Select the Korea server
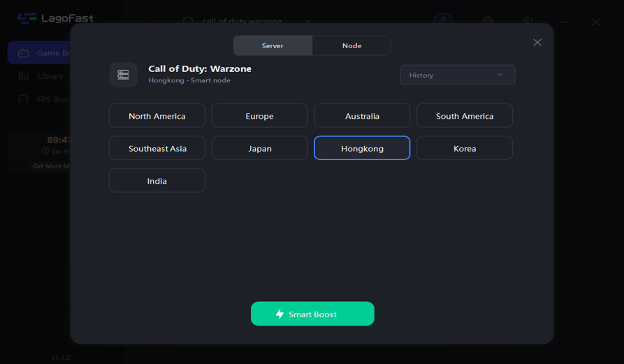The width and height of the screenshot is (624, 364). tap(465, 148)
